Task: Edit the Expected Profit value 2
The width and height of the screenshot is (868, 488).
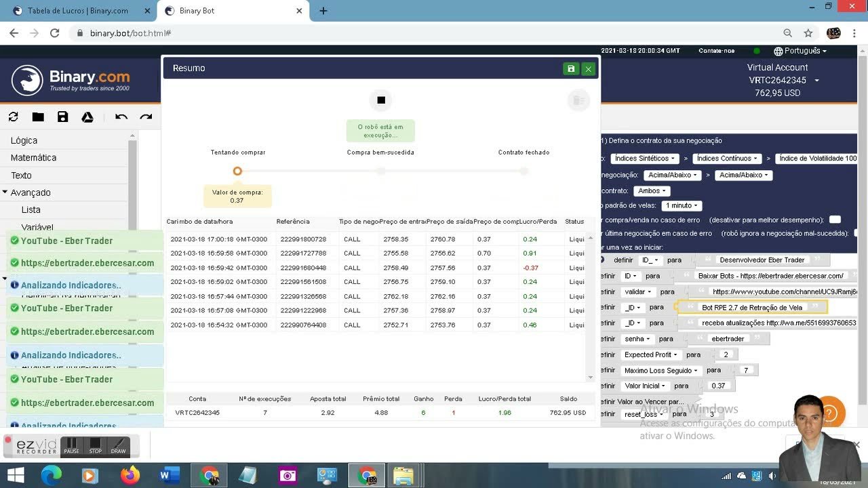Action: tap(726, 354)
